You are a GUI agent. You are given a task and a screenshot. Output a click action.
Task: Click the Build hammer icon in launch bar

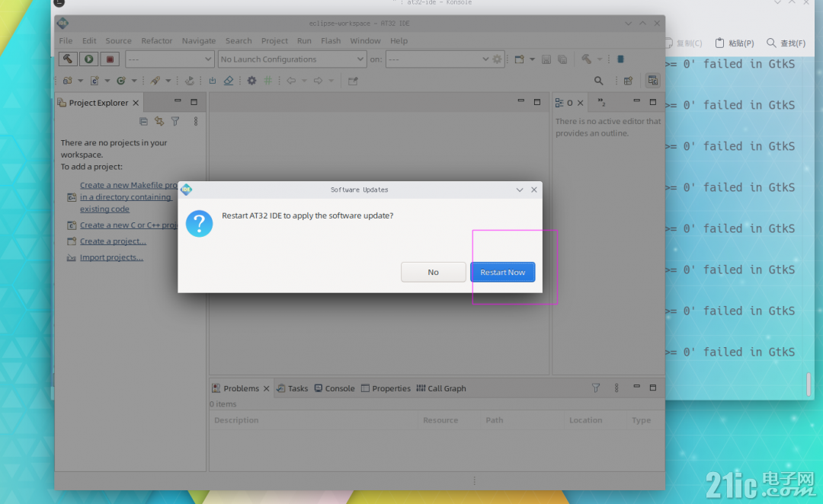(68, 59)
